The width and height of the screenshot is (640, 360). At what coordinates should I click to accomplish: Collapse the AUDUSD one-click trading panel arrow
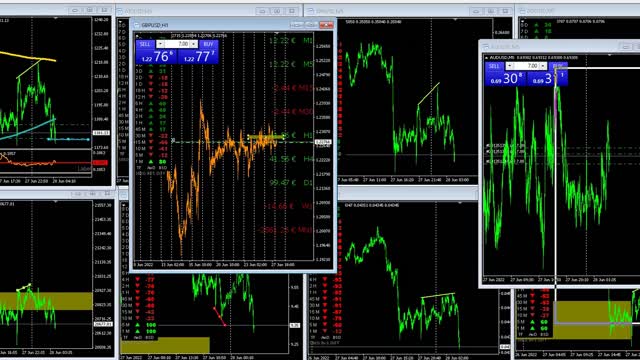(x=487, y=58)
